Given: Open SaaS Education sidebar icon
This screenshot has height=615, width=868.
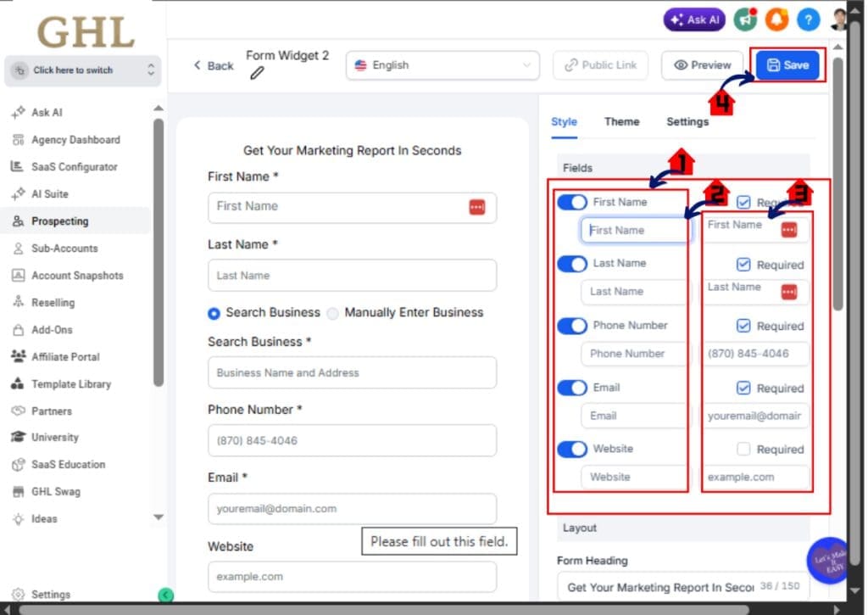Looking at the screenshot, I should [19, 464].
